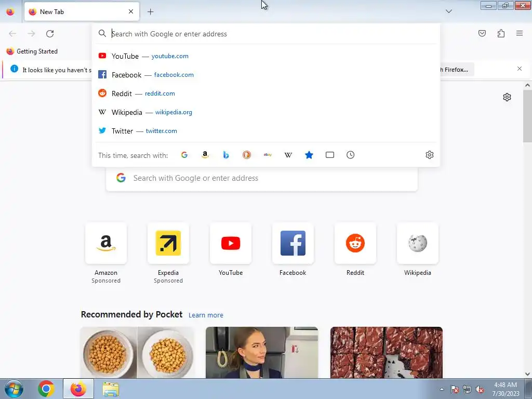
Task: Go forward with the forward arrow
Action: 31,34
